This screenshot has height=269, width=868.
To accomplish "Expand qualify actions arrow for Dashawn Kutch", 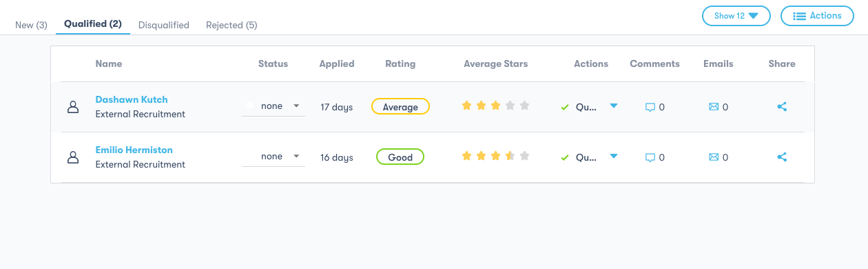I will point(614,106).
